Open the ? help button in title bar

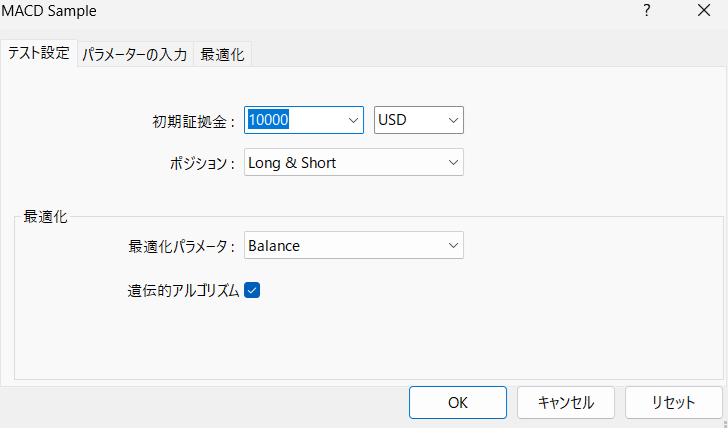(647, 12)
